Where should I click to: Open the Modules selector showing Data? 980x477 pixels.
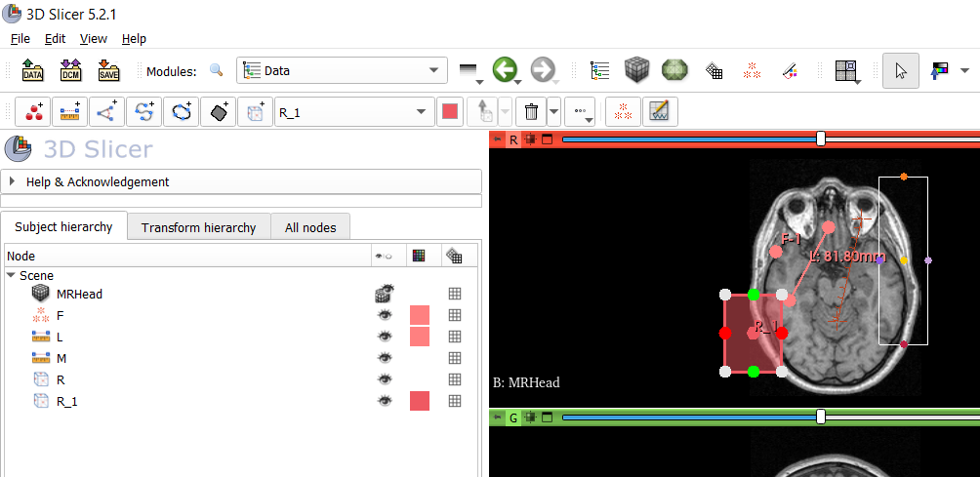(342, 70)
